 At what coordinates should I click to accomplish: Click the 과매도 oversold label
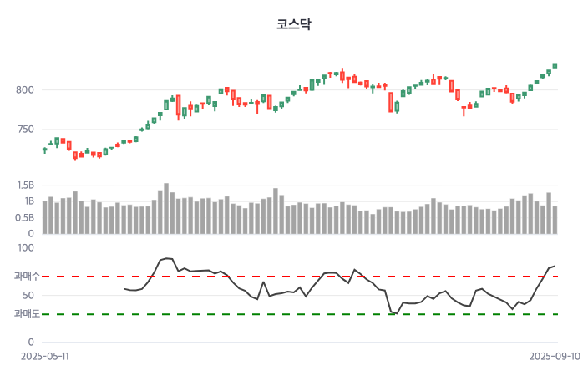(x=26, y=314)
